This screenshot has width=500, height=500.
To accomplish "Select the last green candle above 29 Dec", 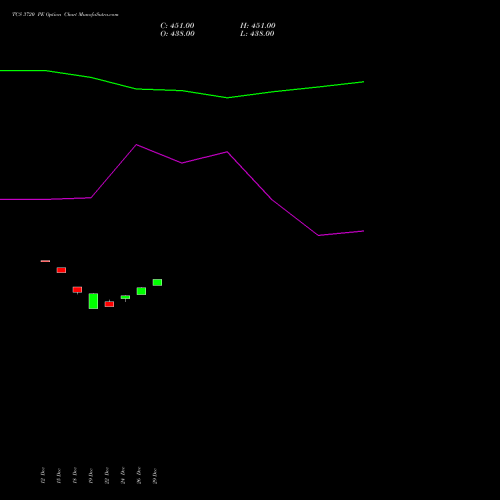I will [x=157, y=282].
